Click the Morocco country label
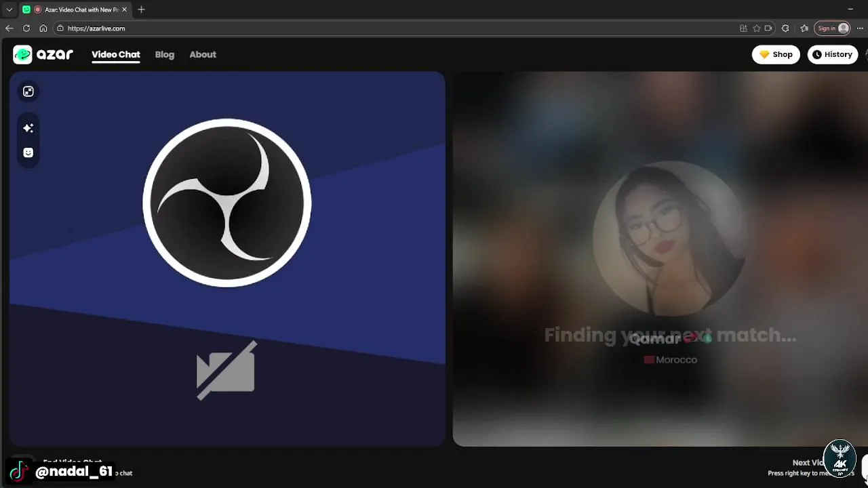868x488 pixels. point(671,360)
